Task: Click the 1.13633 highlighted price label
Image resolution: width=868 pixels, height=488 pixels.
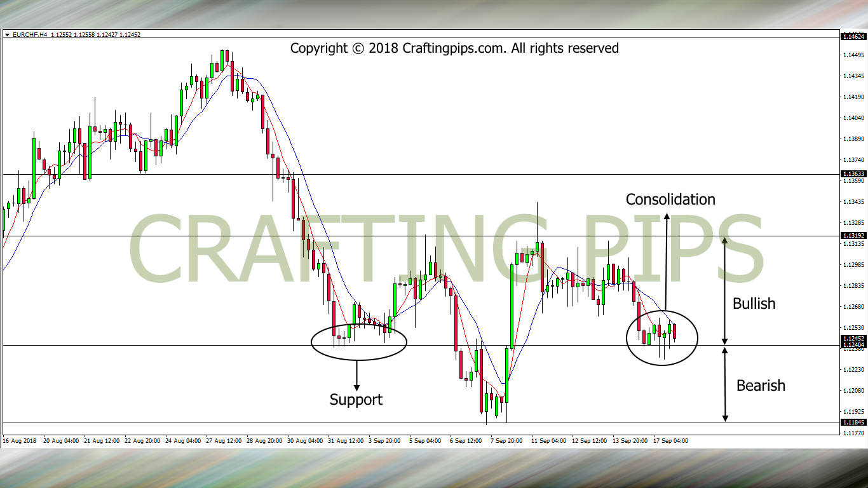Action: [852, 173]
